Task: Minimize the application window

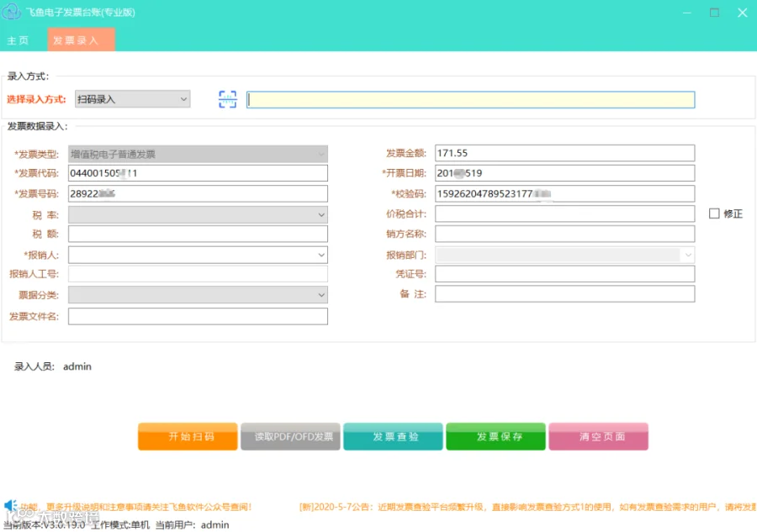Action: (x=687, y=13)
